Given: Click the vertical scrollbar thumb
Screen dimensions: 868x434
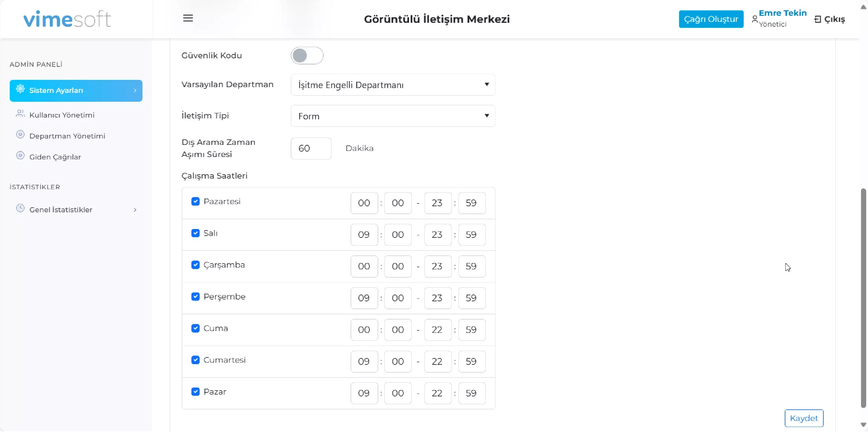Looking at the screenshot, I should 863,298.
